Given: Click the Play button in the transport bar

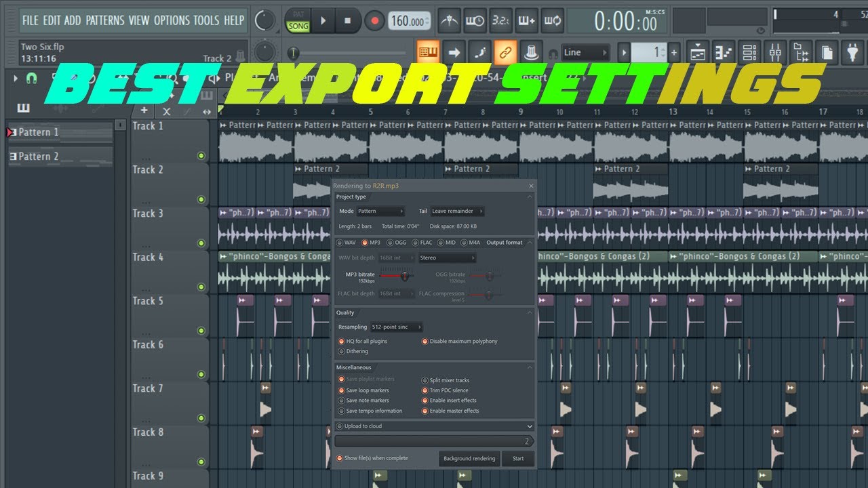Looking at the screenshot, I should pyautogui.click(x=323, y=21).
